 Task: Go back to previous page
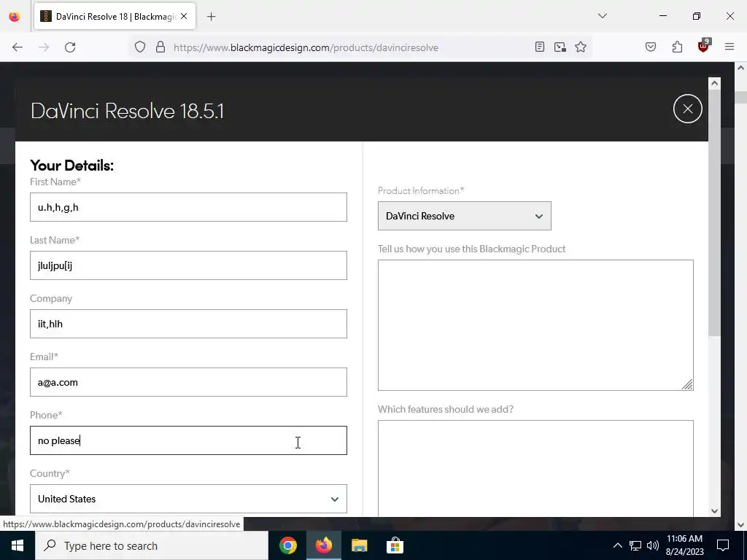click(18, 47)
